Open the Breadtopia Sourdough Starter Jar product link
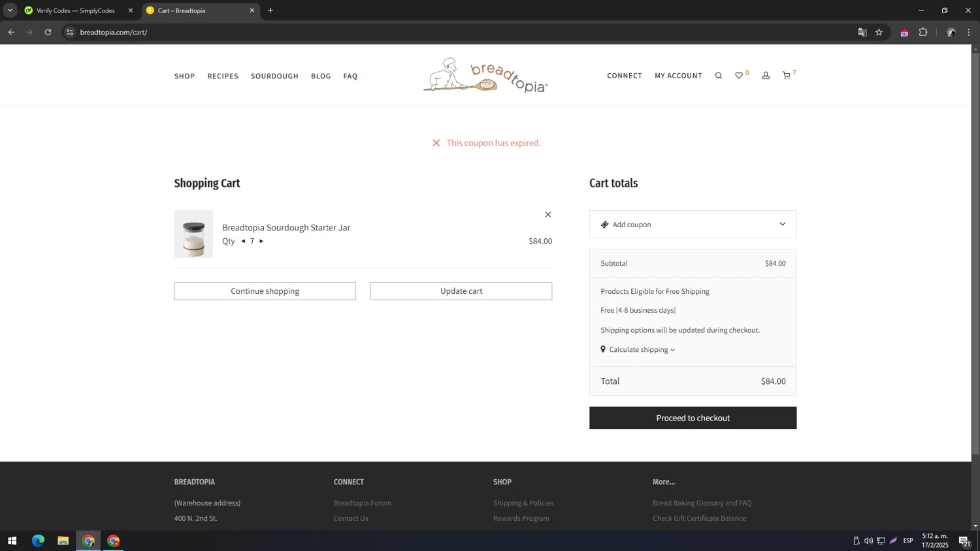The width and height of the screenshot is (980, 551). click(286, 227)
